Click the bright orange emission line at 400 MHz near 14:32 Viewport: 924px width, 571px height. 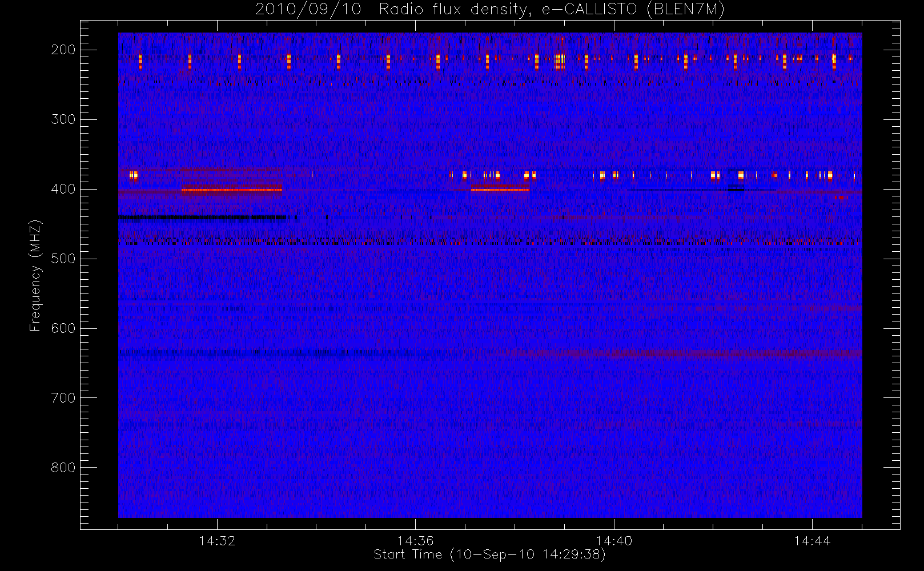[x=231, y=190]
